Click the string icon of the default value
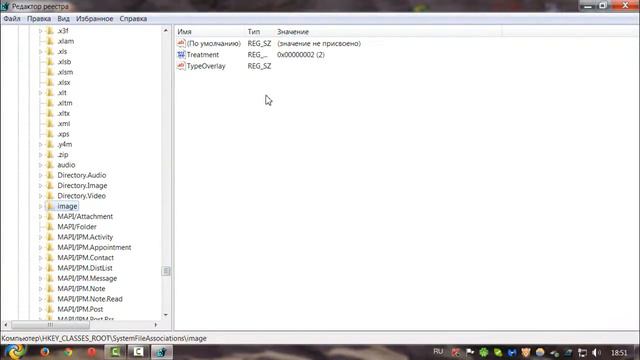 pos(181,43)
